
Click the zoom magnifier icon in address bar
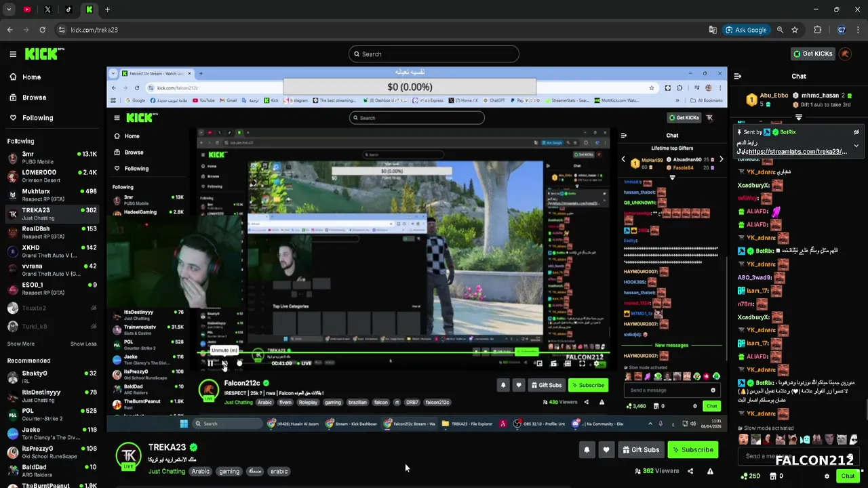[780, 30]
